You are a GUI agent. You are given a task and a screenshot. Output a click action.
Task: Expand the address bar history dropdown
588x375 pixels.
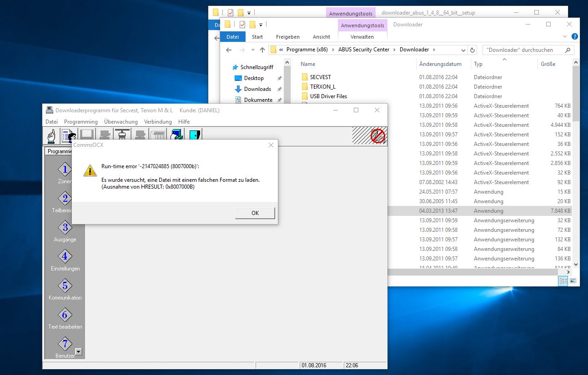[463, 50]
